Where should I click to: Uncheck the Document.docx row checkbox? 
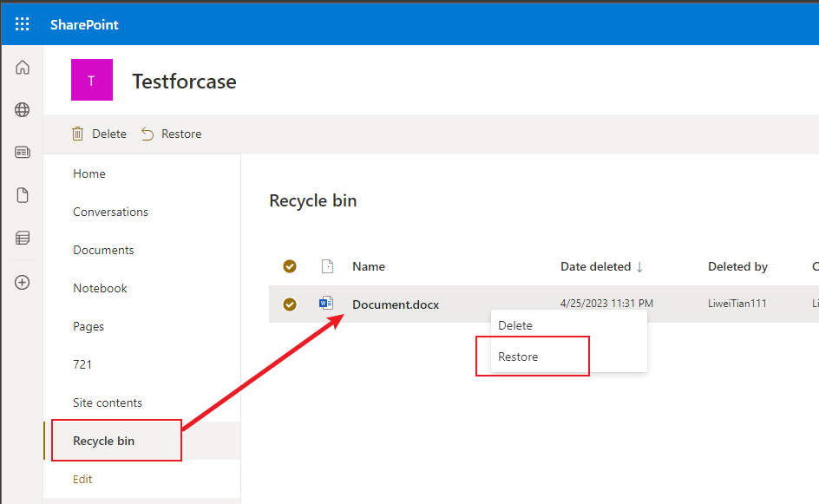(290, 304)
